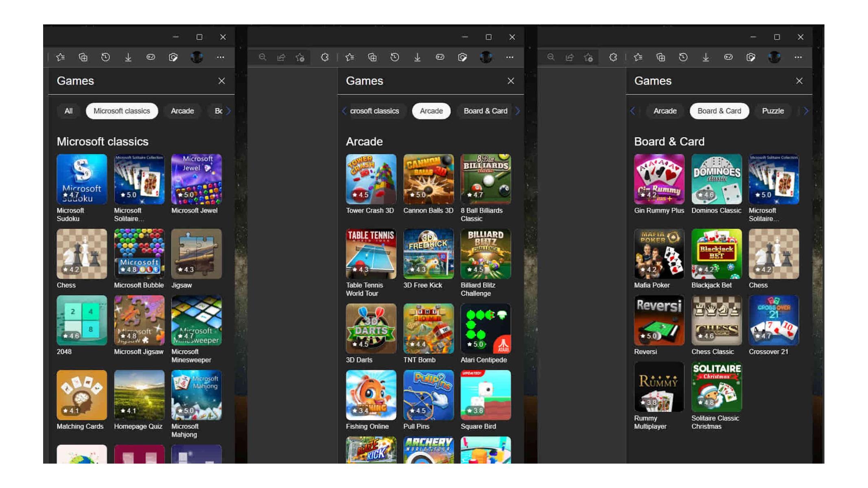Open Tower Crash 3D arcade game
This screenshot has height=488, width=868.
click(x=371, y=178)
